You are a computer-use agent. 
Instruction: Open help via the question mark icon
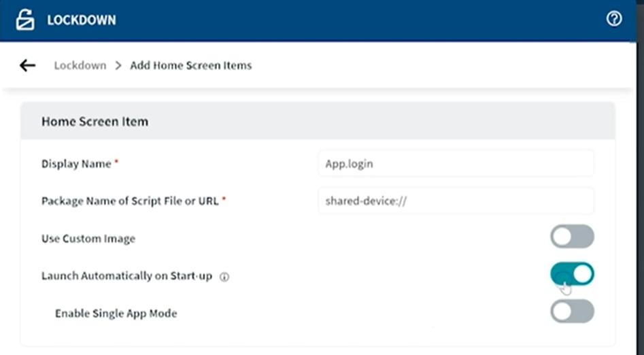coord(613,19)
